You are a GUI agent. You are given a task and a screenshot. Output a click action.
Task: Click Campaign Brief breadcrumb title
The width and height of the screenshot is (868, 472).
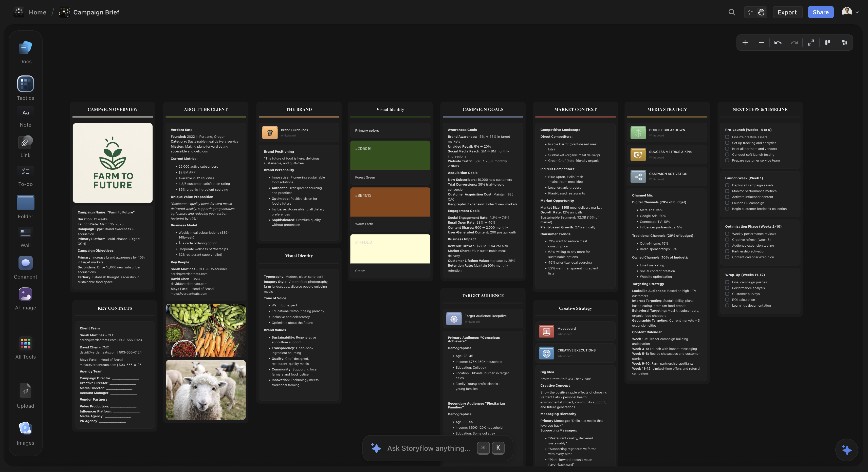[96, 12]
